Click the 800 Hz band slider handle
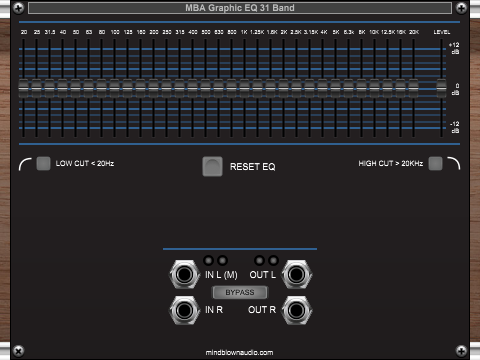The height and width of the screenshot is (360, 480). coord(231,88)
